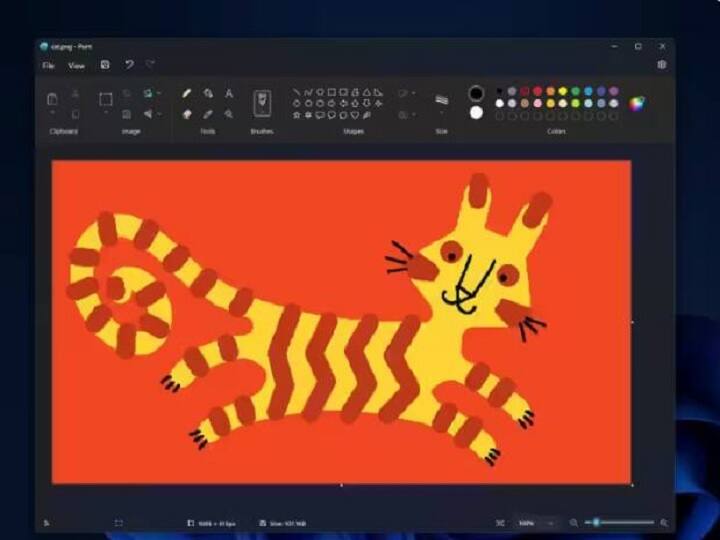Choose the rectangular Select tool
The image size is (720, 540).
106,99
